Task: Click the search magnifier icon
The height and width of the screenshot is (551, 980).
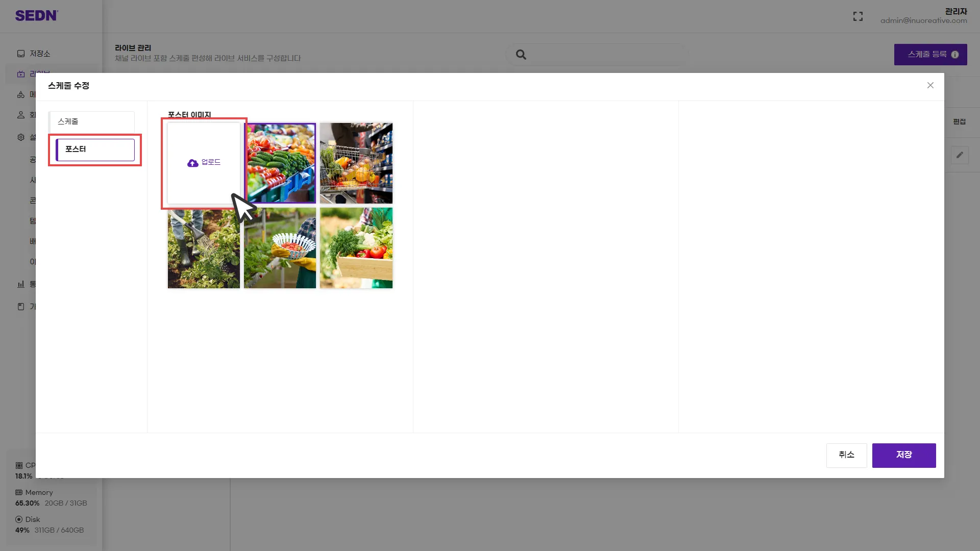Action: click(x=521, y=55)
